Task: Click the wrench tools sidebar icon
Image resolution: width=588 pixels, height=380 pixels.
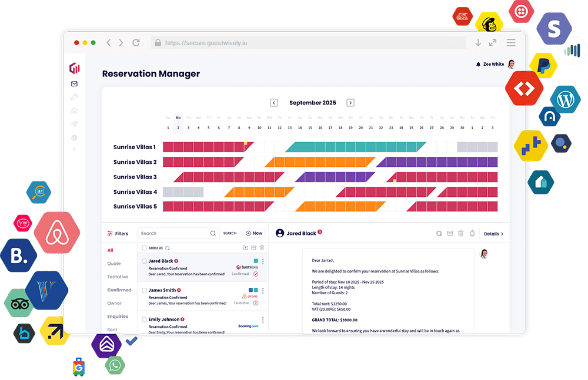Action: coord(74,97)
